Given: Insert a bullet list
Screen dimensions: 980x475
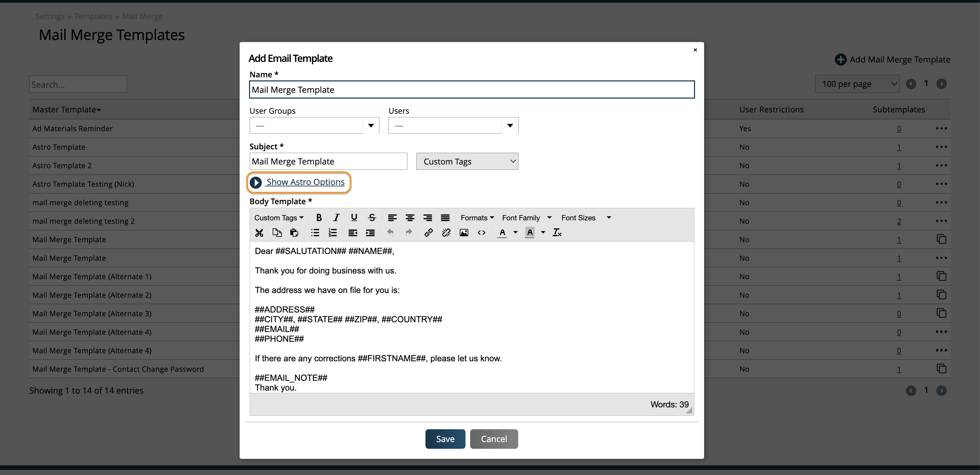Looking at the screenshot, I should click(x=315, y=232).
